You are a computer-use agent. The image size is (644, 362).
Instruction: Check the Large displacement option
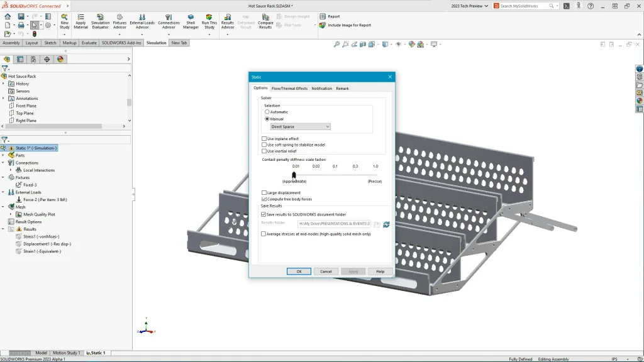pos(264,193)
